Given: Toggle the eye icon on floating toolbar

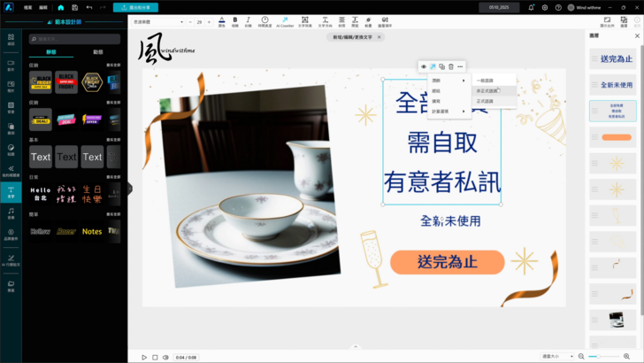Looking at the screenshot, I should tap(424, 66).
